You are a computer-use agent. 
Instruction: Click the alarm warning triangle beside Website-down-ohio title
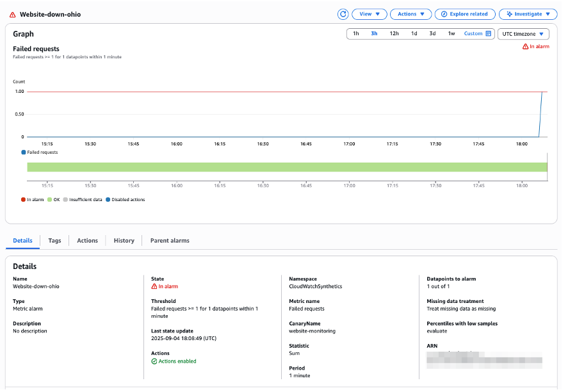point(13,14)
